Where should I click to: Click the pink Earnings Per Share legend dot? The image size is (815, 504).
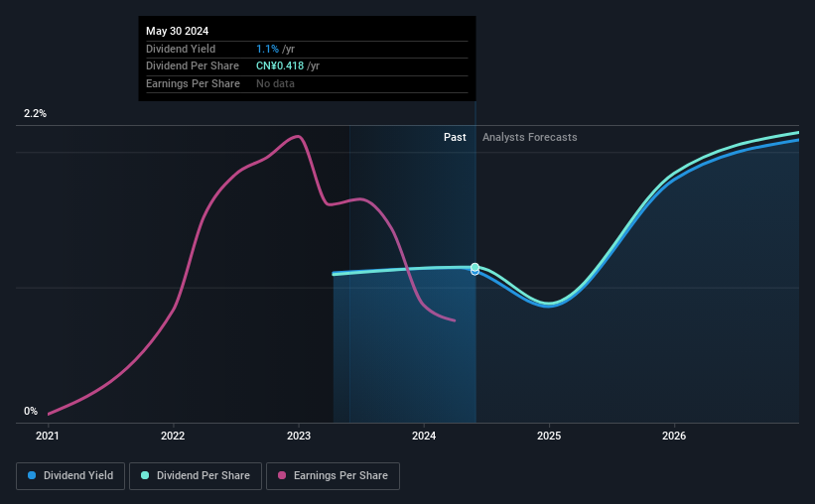click(282, 475)
